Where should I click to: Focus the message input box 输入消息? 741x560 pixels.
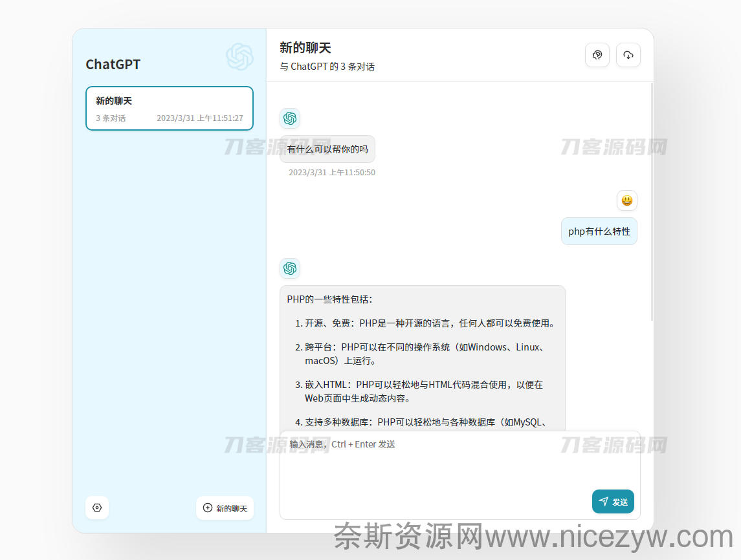click(460, 475)
